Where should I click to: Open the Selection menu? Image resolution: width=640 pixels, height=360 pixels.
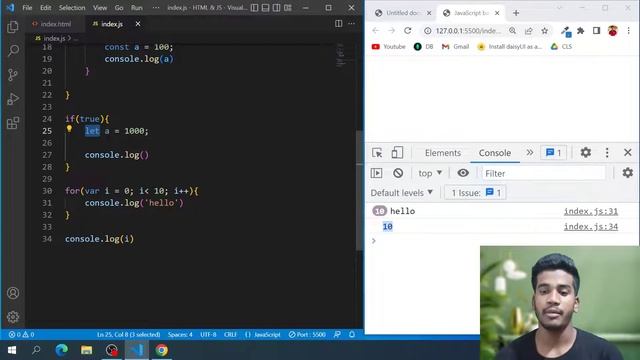coord(72,8)
